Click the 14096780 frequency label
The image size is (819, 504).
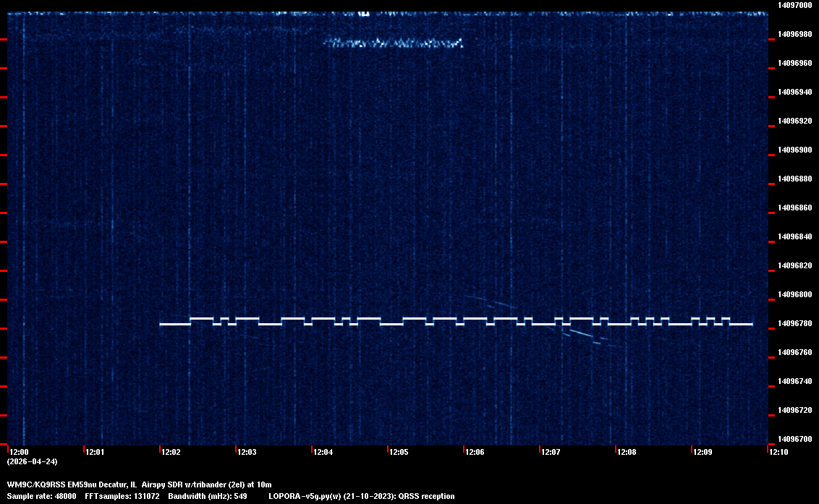(x=794, y=323)
